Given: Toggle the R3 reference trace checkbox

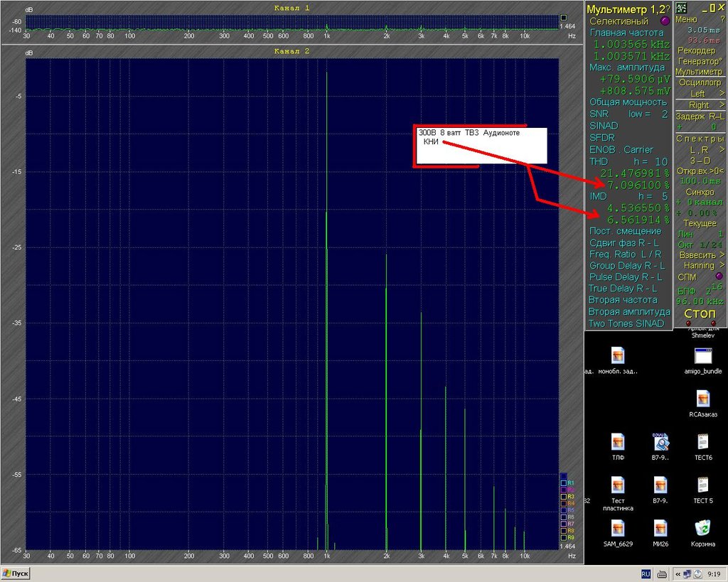Looking at the screenshot, I should point(564,497).
